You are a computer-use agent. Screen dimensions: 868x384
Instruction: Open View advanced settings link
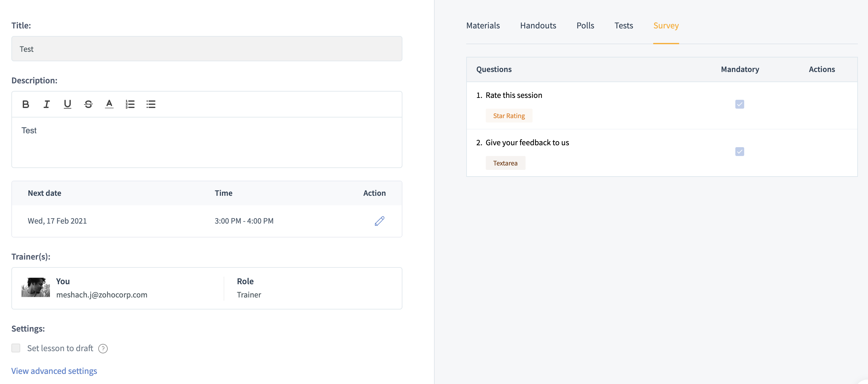pyautogui.click(x=54, y=371)
